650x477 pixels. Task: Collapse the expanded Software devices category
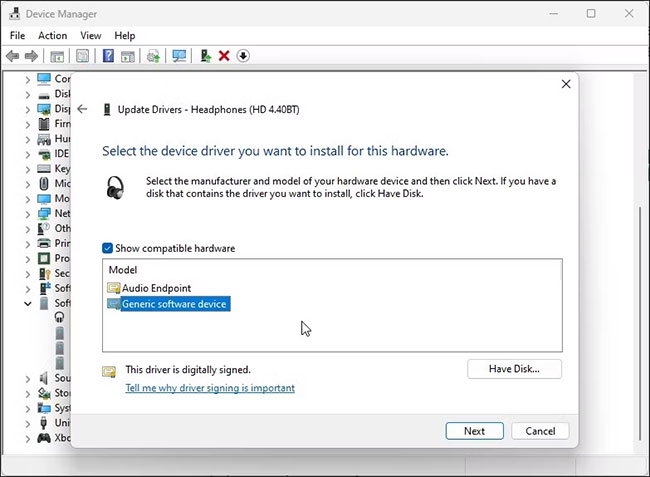coord(28,302)
